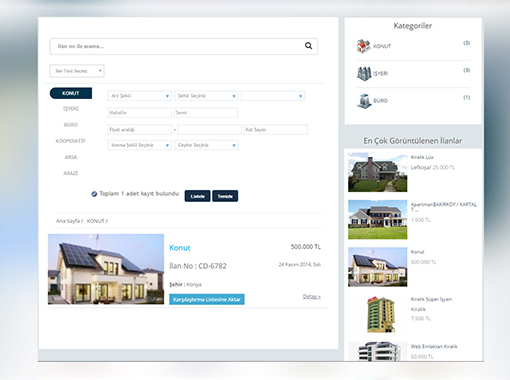Click the Listele button
The width and height of the screenshot is (510, 380).
pyautogui.click(x=197, y=196)
